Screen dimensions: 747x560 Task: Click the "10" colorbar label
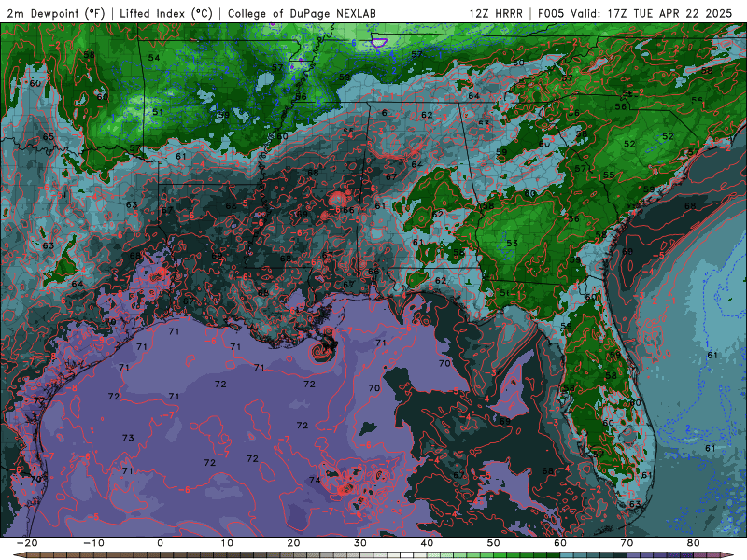(x=227, y=543)
